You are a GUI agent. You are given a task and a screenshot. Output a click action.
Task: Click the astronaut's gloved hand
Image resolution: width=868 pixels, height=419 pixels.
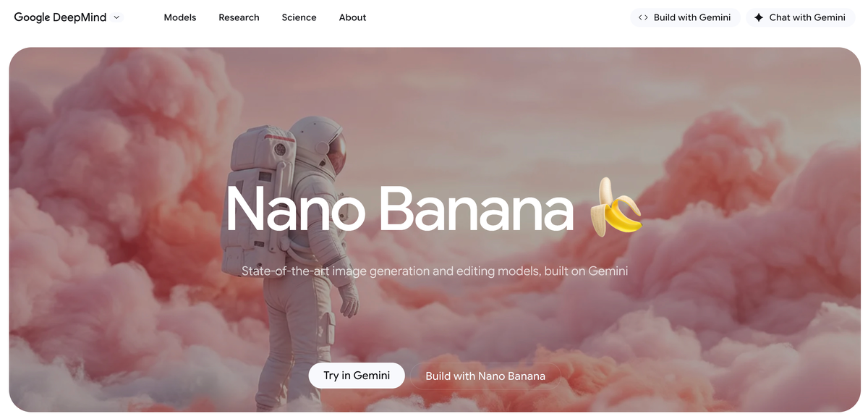[x=349, y=299]
